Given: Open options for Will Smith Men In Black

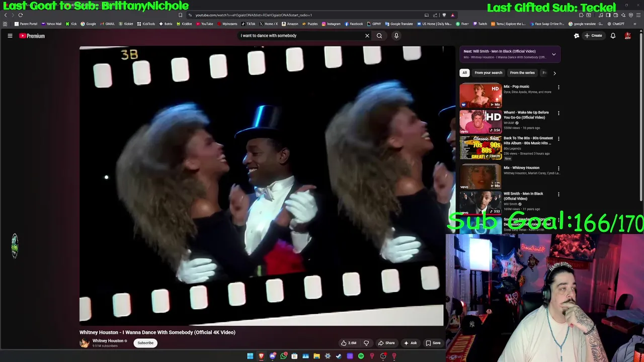Looking at the screenshot, I should click(x=558, y=194).
